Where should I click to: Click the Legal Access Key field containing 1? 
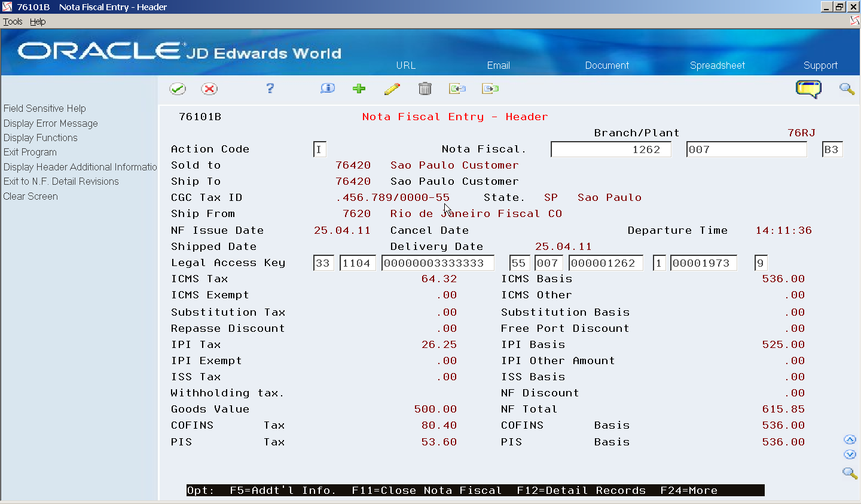(x=659, y=263)
